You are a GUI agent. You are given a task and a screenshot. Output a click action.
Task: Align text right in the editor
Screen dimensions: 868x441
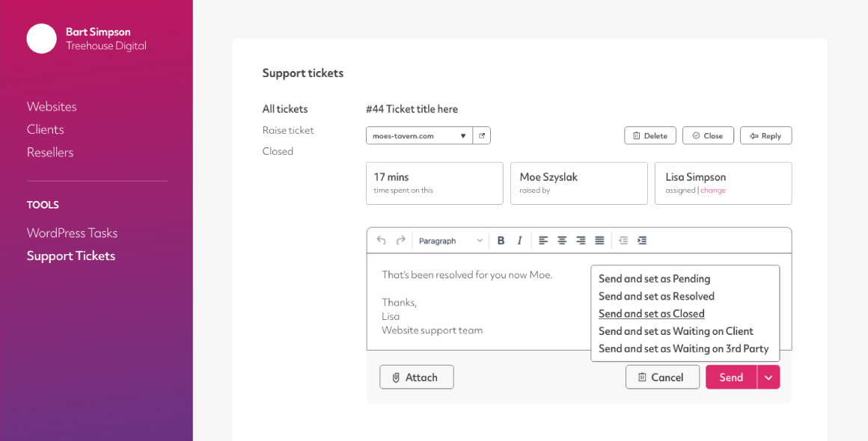[581, 241]
